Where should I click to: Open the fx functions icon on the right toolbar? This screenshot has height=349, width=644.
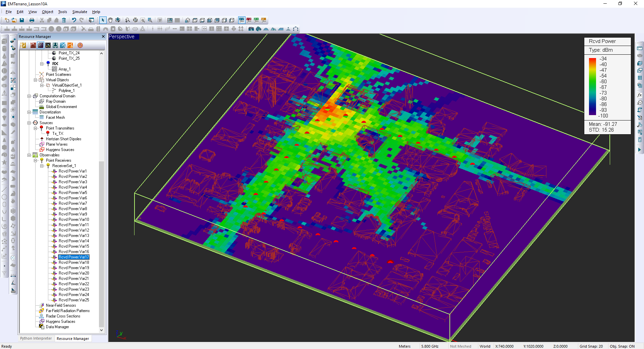(640, 95)
